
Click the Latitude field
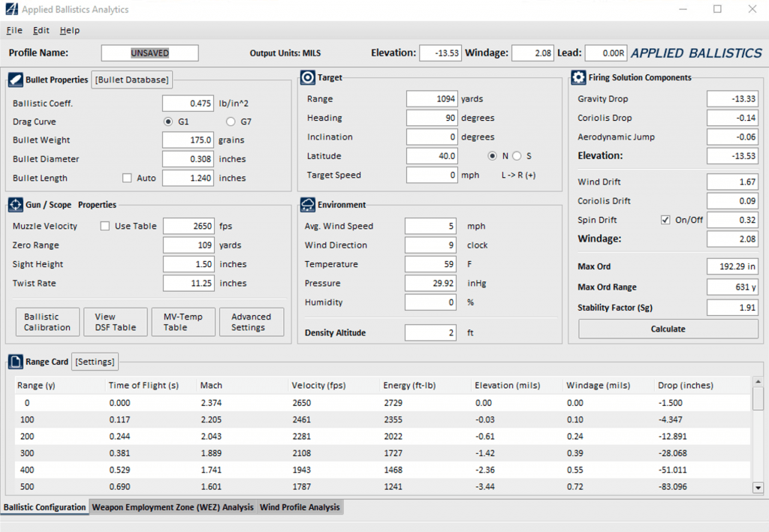(432, 156)
